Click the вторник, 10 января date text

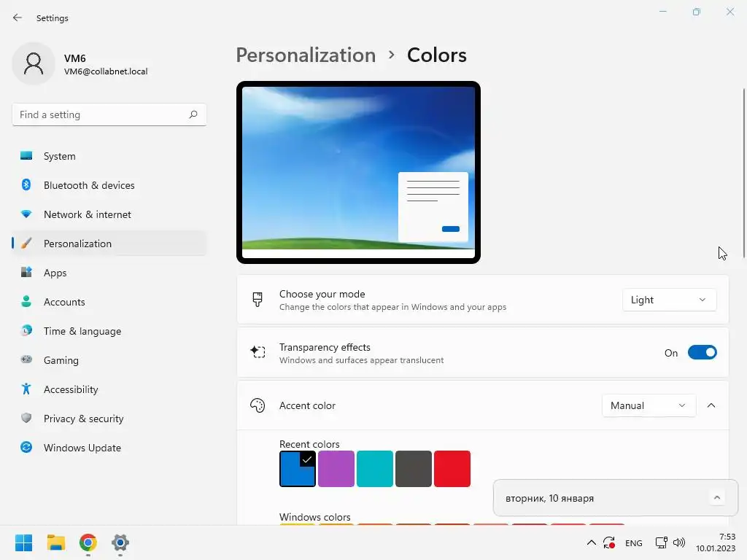(x=549, y=498)
